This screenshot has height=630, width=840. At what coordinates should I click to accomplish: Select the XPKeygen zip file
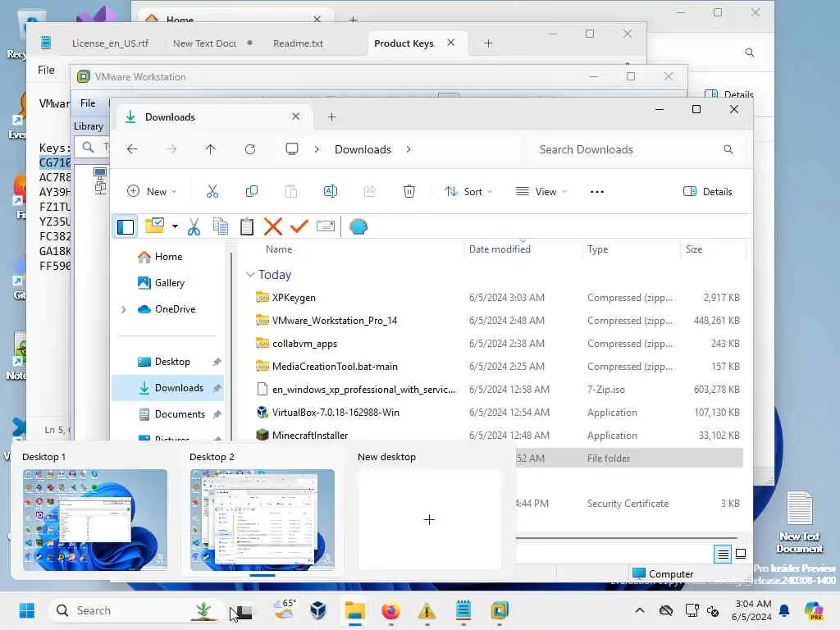coord(498,297)
